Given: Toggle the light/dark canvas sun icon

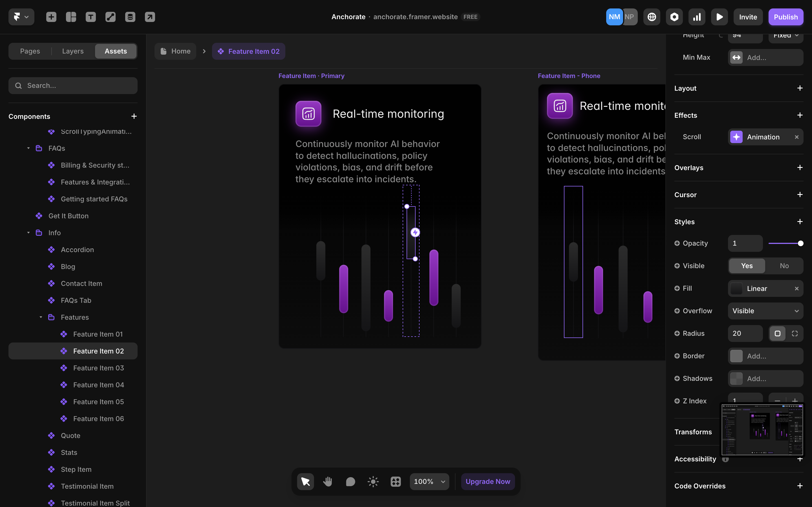Looking at the screenshot, I should pos(373,482).
